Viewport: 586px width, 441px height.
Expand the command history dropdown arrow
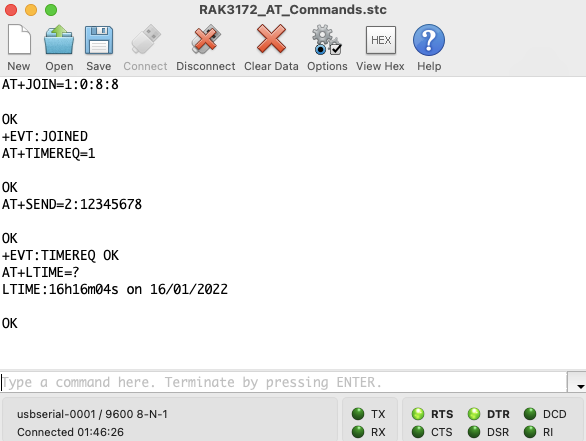[577, 383]
